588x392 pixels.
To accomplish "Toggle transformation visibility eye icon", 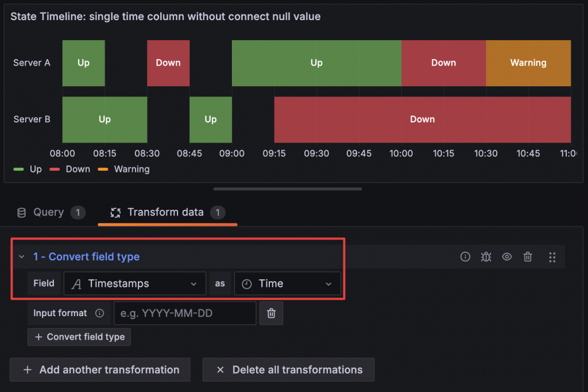I will pos(506,257).
